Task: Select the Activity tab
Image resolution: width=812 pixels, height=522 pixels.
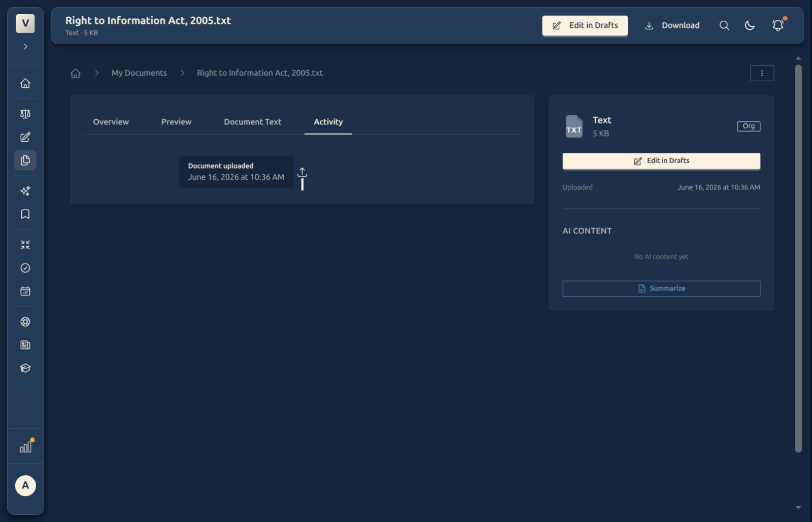Action: point(328,122)
